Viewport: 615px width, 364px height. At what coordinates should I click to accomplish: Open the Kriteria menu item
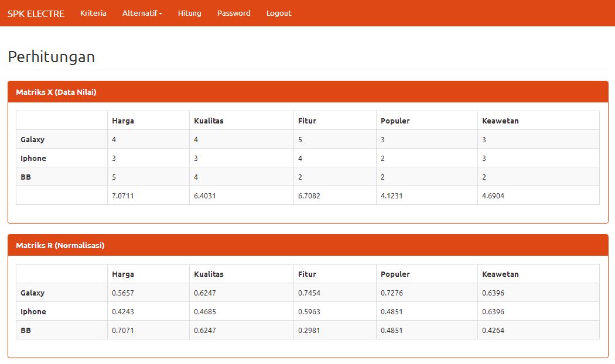tap(93, 13)
